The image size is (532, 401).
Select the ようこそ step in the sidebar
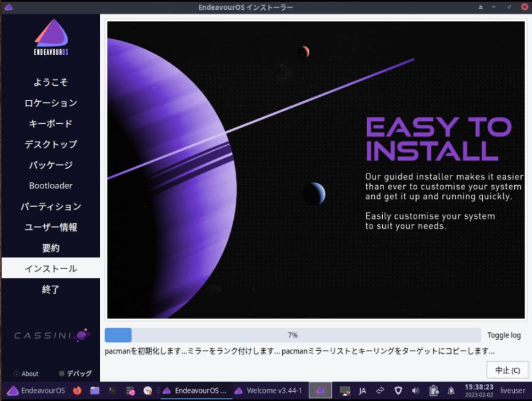tap(50, 82)
